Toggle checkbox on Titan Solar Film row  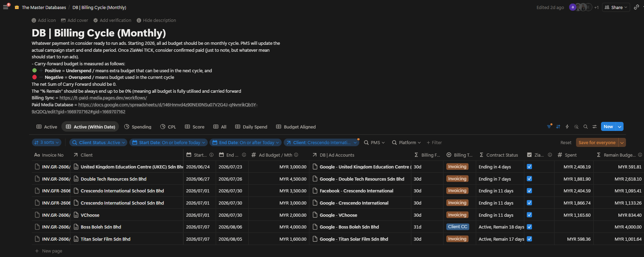(529, 239)
